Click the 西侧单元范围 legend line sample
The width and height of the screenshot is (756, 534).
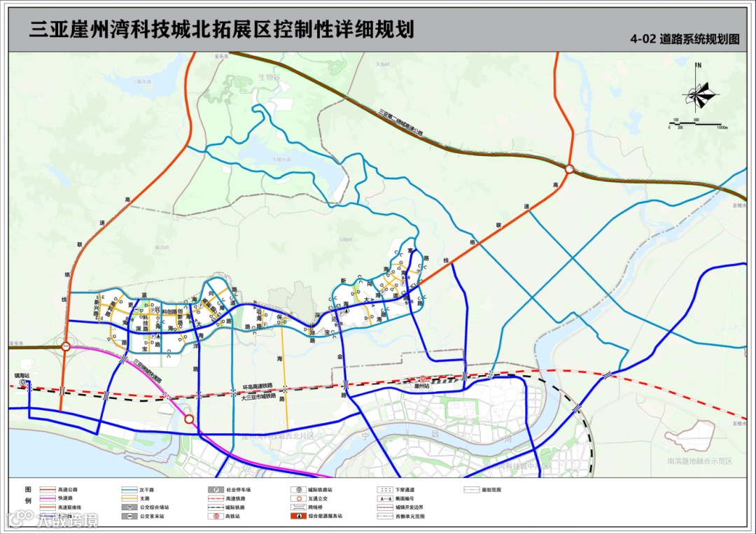point(384,517)
